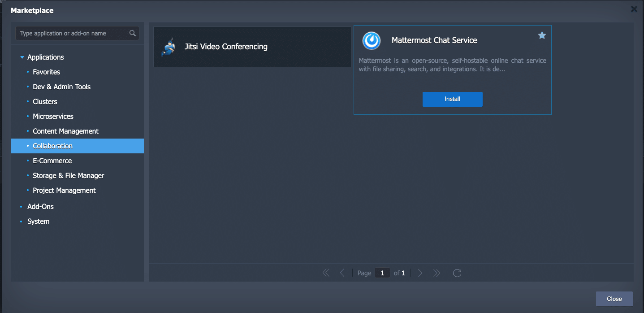Select the Favorites category

(77, 72)
